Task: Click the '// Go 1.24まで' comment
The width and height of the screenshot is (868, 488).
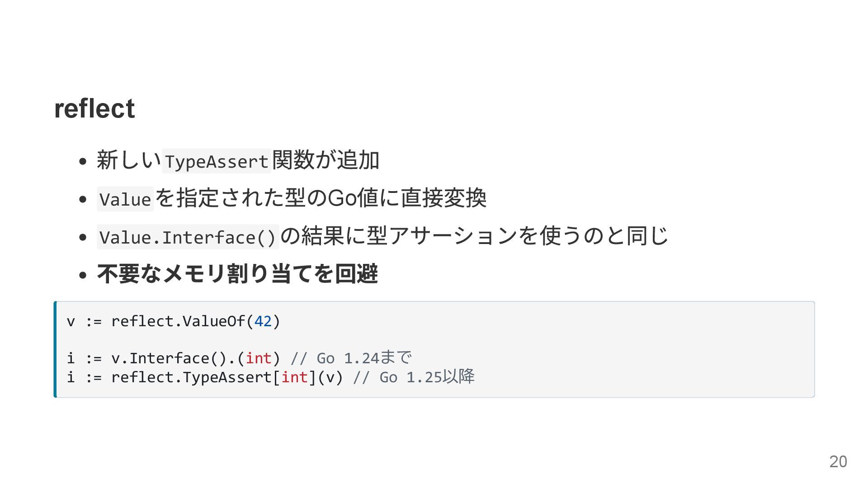Action: pos(351,358)
